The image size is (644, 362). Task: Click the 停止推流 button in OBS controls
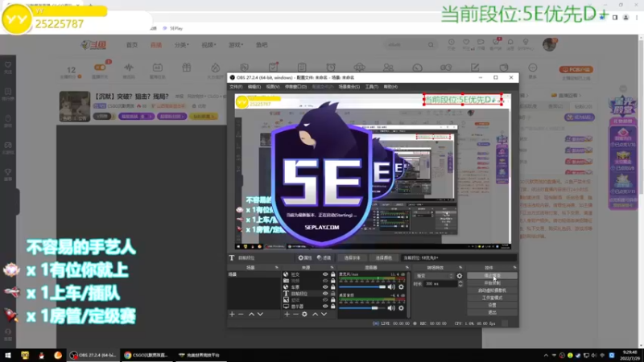[x=492, y=276]
